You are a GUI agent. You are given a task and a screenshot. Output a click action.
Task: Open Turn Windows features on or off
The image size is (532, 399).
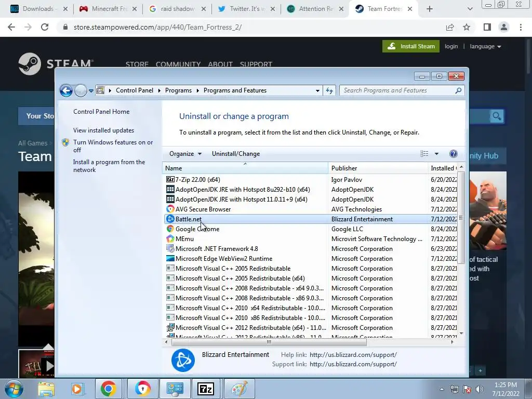(113, 146)
